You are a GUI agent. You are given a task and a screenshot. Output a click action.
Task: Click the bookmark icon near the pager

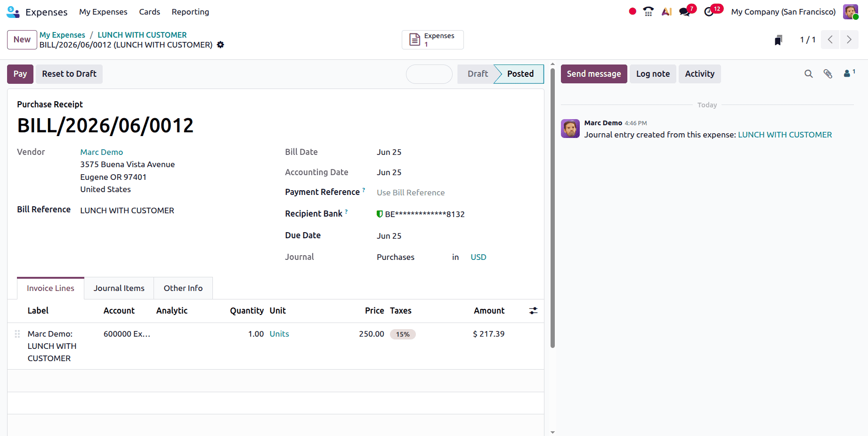(x=779, y=40)
